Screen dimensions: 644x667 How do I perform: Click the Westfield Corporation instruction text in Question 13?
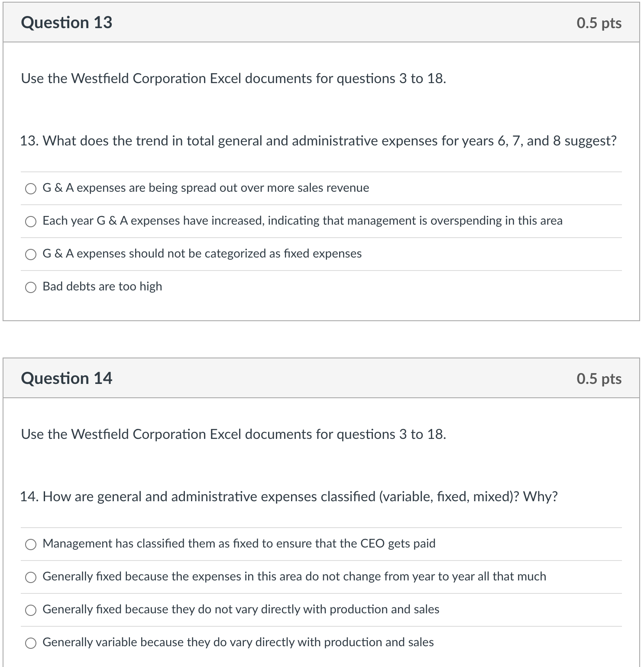pos(233,78)
